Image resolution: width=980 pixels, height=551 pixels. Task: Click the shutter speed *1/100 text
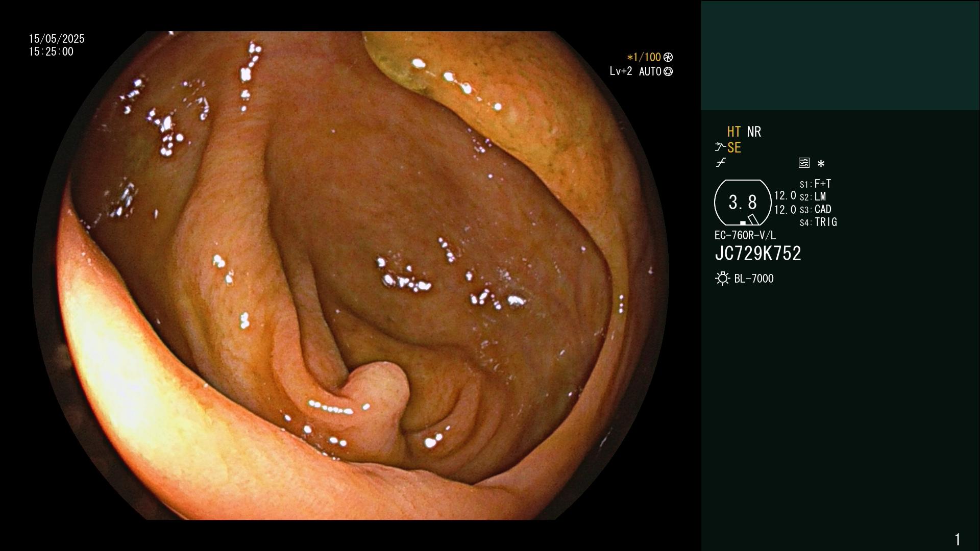[x=644, y=57]
